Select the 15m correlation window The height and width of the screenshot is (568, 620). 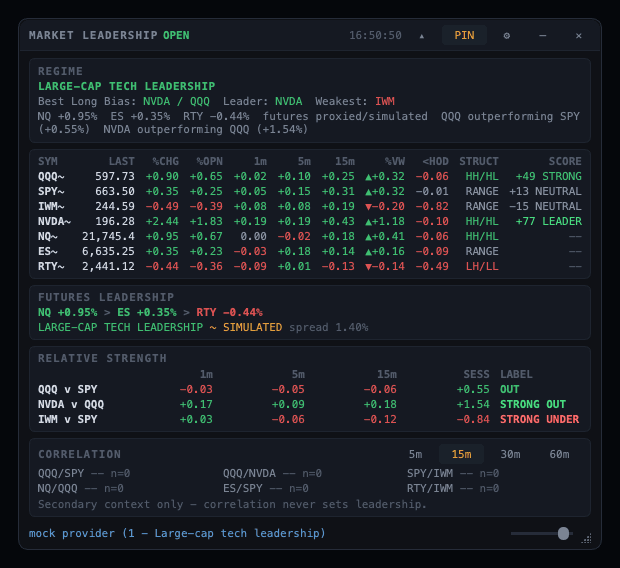461,454
